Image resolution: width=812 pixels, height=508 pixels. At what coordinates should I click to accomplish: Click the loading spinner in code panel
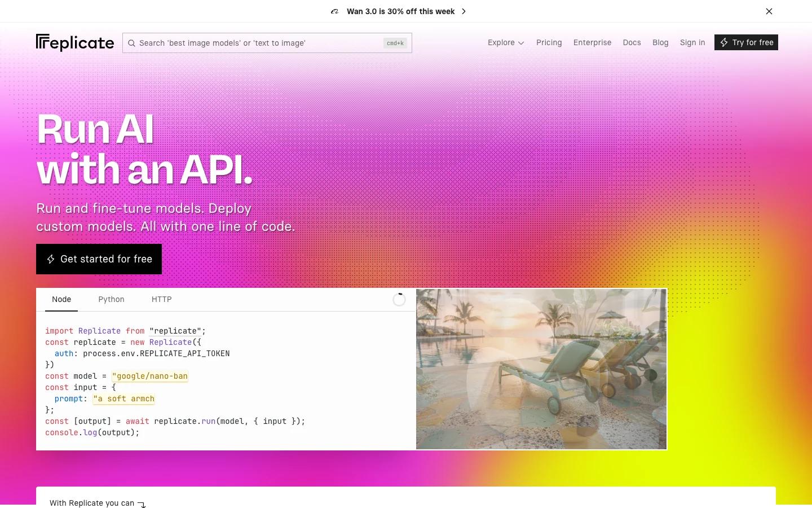[399, 299]
